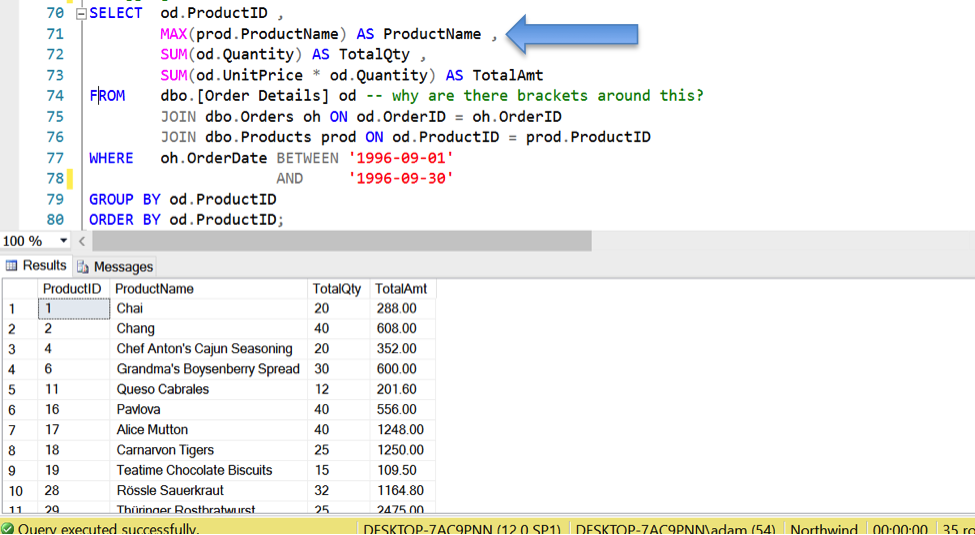Select row header number 10
This screenshot has height=535, width=975.
20,491
